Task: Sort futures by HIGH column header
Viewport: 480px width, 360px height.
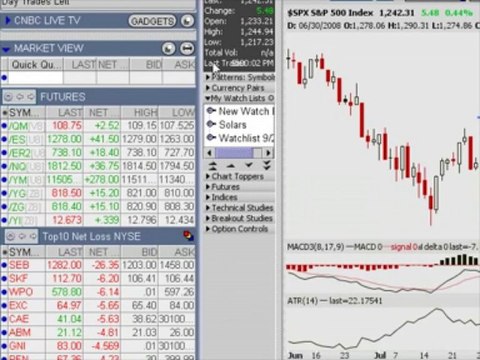Action: (139, 113)
